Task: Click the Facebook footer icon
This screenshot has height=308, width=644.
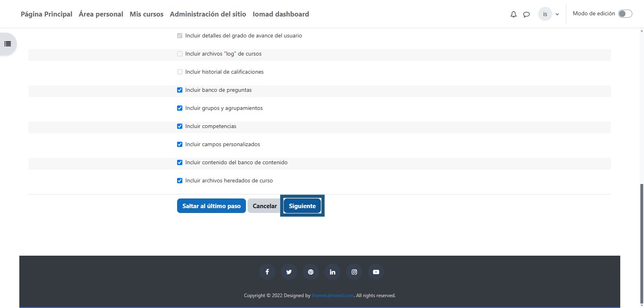Action: click(267, 272)
